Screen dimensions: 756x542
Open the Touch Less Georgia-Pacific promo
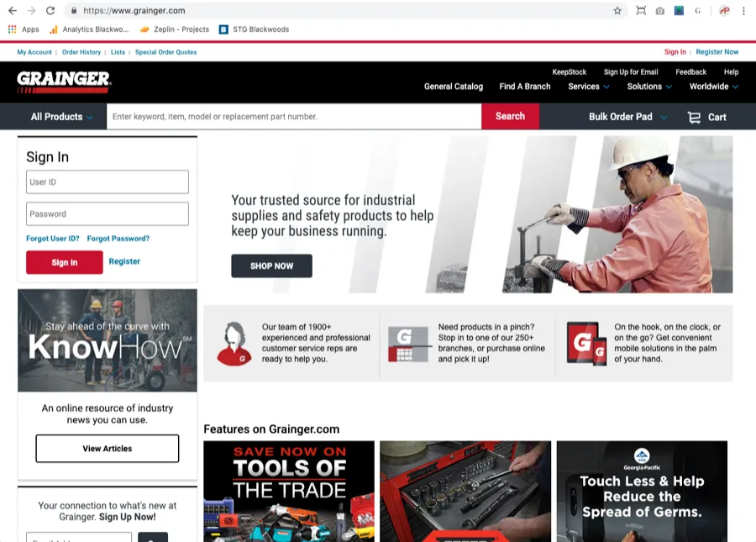click(x=643, y=492)
